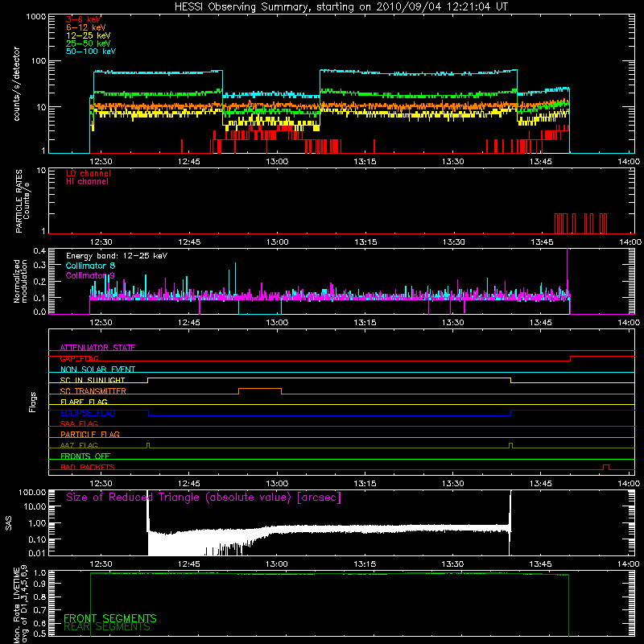Click the 'FRONT SEGMENTS' legend label
Screen dimensions: 644x644
coord(110,618)
